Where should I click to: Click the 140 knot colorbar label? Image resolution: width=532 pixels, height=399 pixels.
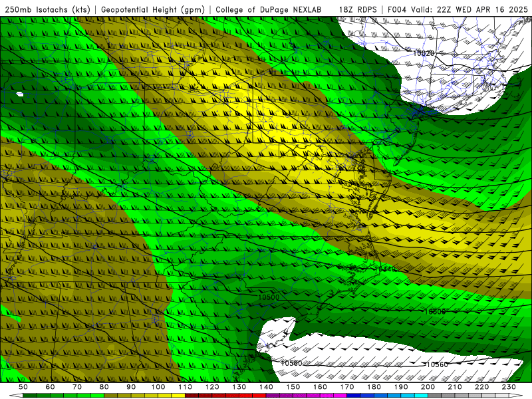pyautogui.click(x=266, y=387)
